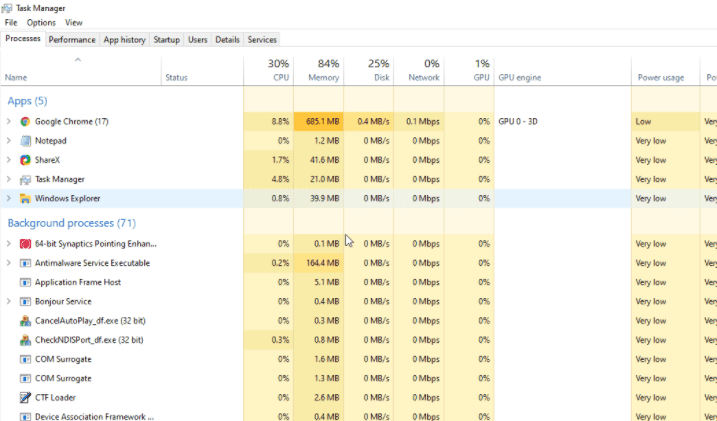
Task: Expand the Antimalware Service Executable entry
Action: [x=9, y=263]
